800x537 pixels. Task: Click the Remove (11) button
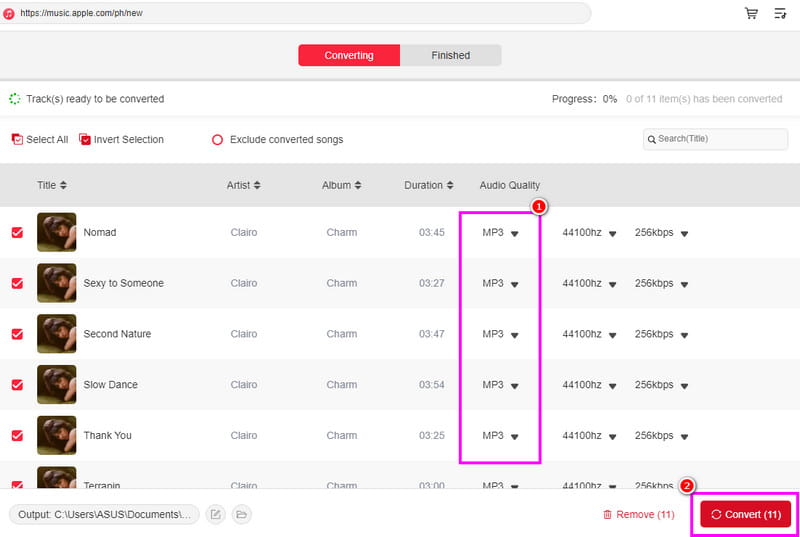639,515
